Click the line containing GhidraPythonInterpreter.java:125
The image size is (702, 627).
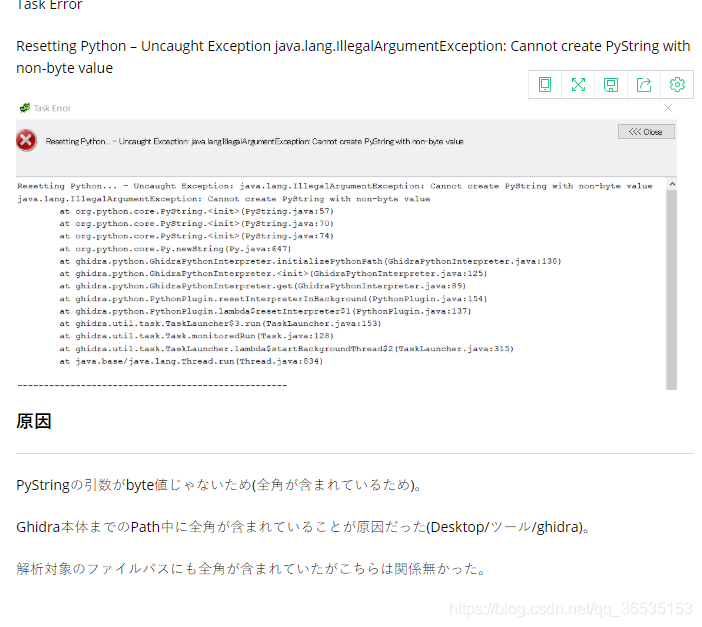[273, 274]
